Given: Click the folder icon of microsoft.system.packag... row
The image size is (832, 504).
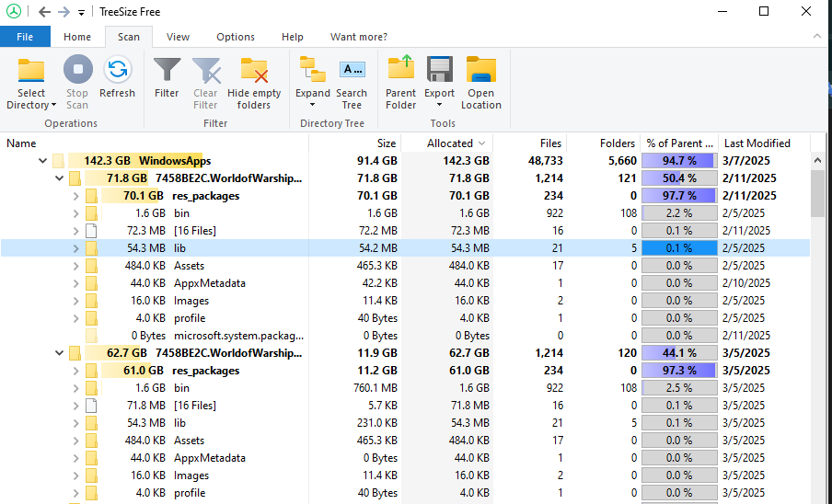Looking at the screenshot, I should (91, 336).
